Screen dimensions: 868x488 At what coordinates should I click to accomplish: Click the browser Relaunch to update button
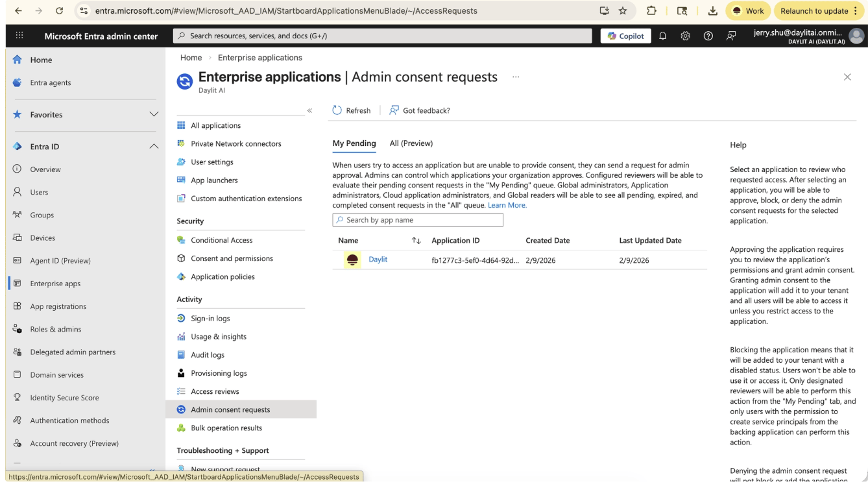[820, 11]
